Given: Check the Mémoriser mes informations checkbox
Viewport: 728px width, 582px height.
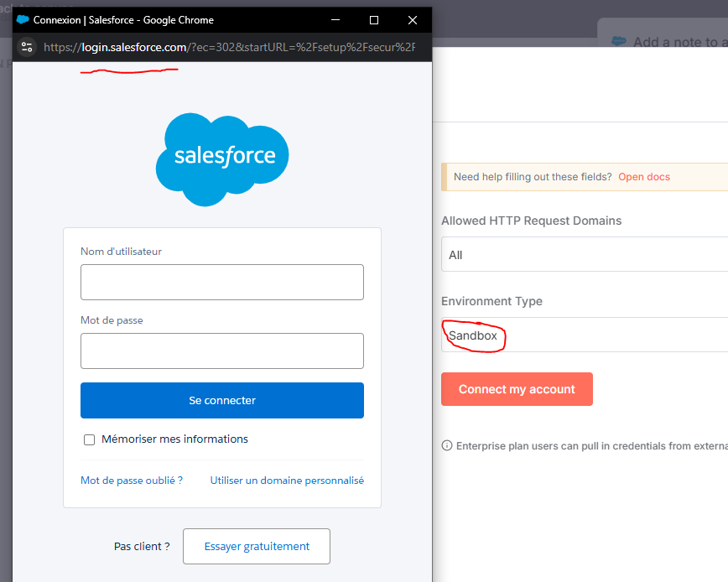Looking at the screenshot, I should [x=90, y=439].
